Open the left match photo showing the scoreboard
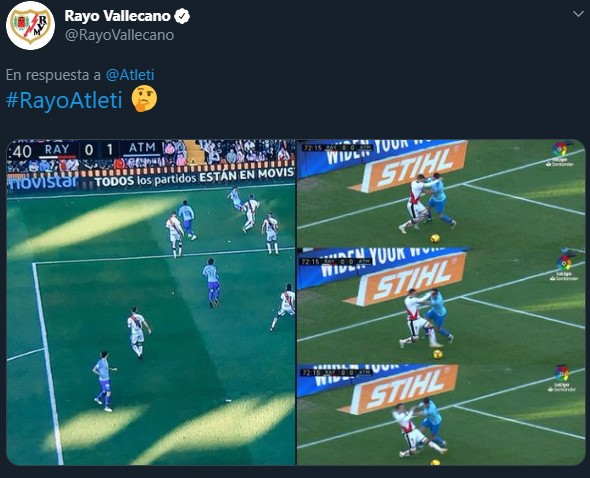590x478 pixels. pyautogui.click(x=151, y=303)
